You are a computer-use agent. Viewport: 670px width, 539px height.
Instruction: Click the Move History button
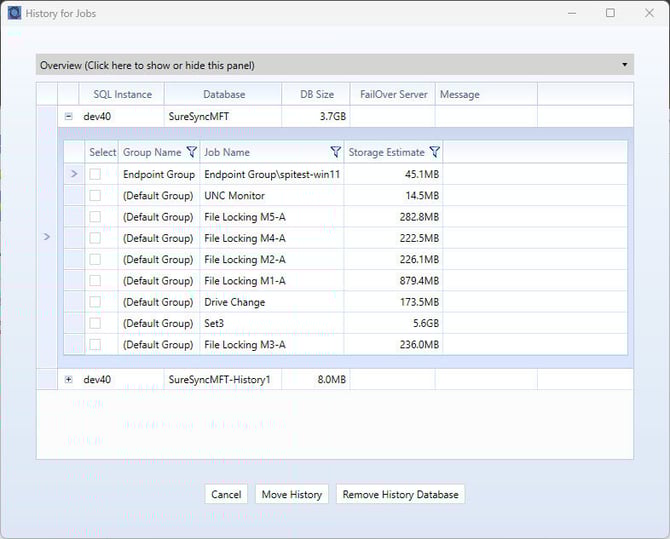click(x=292, y=494)
